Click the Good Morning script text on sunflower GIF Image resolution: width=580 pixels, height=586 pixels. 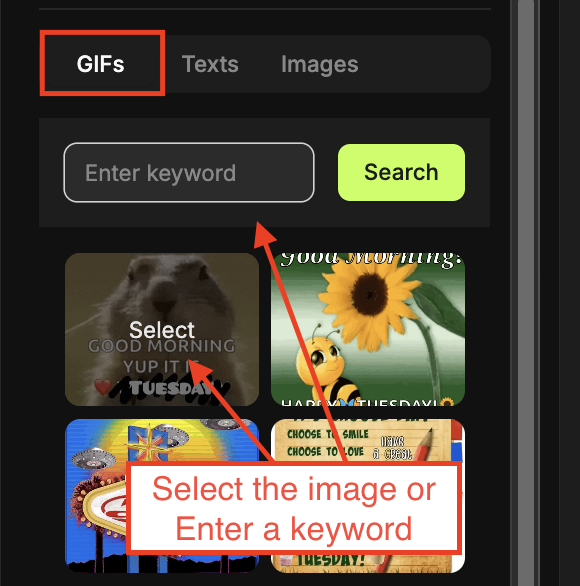coord(371,259)
